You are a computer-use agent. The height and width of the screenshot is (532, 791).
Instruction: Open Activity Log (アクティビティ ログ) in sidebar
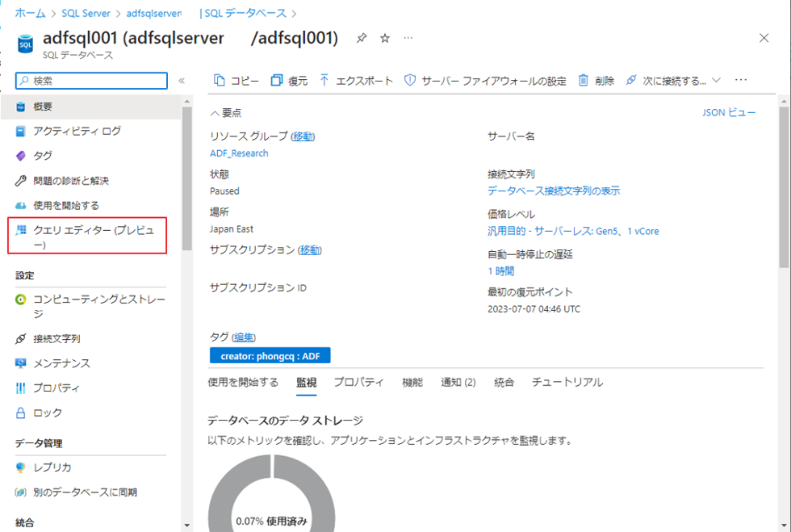(x=77, y=131)
